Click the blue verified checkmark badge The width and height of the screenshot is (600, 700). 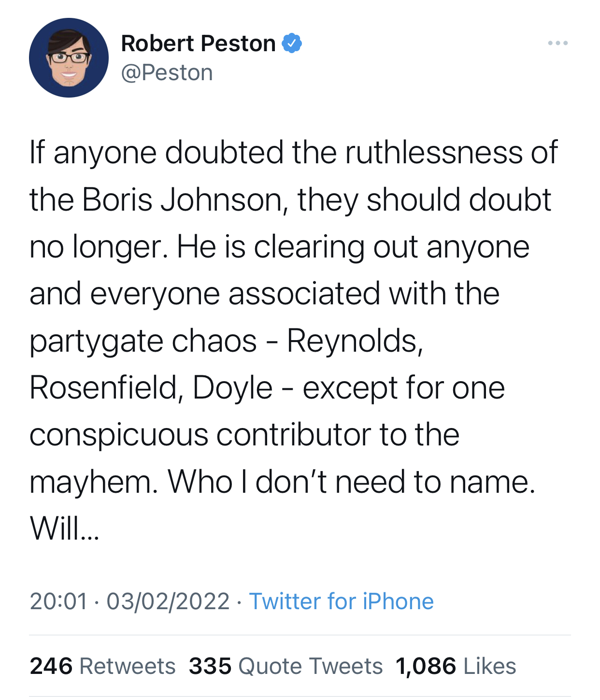(292, 43)
